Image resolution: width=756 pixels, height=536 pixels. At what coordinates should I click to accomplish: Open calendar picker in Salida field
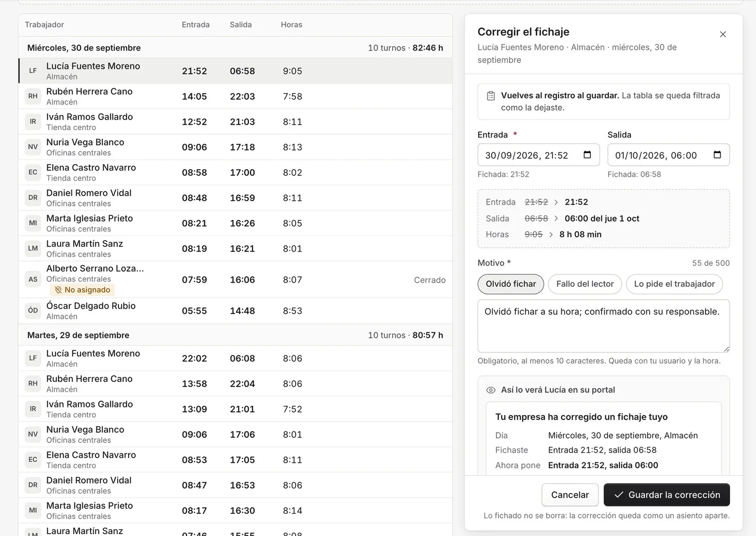pos(717,155)
